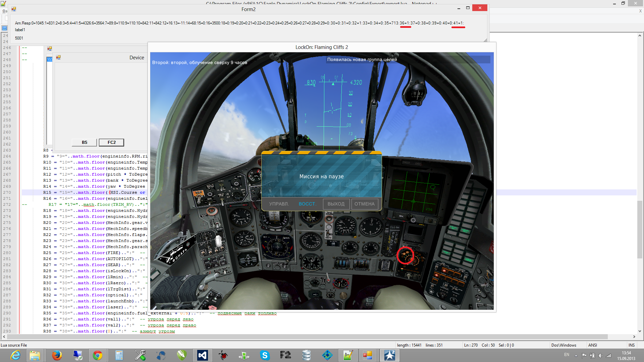Click ANSI encoding in the status bar
This screenshot has width=644, height=362.
coord(593,345)
